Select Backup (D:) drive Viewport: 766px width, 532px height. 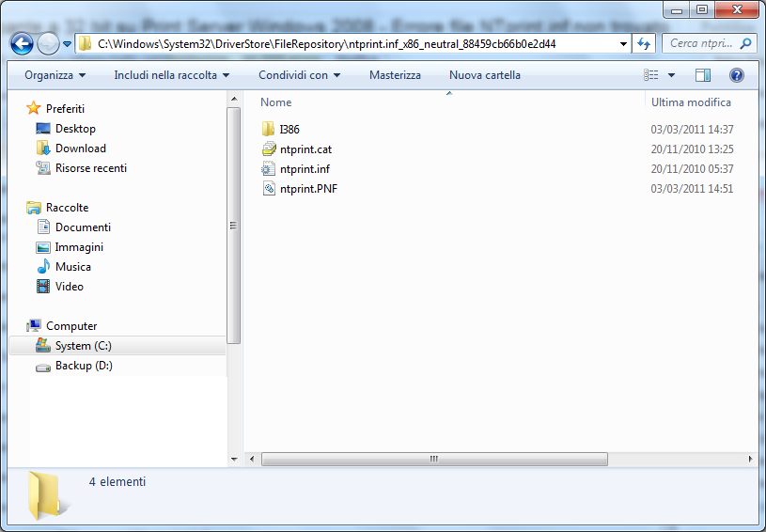[84, 366]
